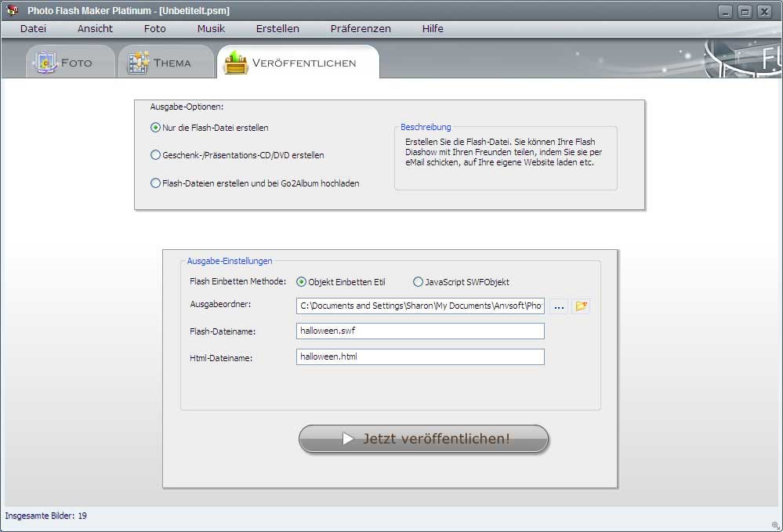783x532 pixels.
Task: Open the Erstellen menu
Action: [277, 28]
